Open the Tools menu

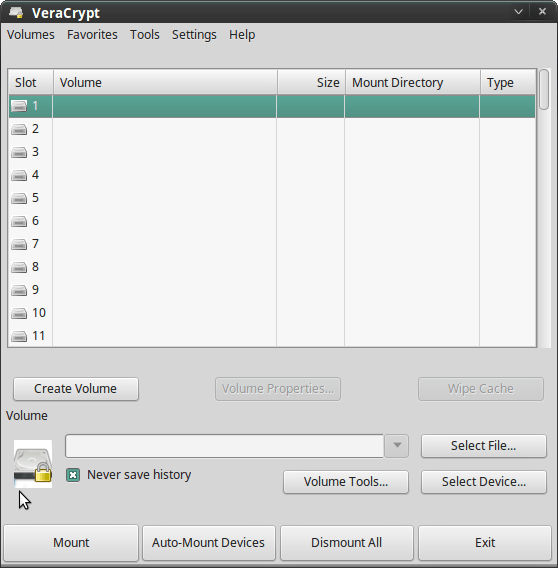point(145,35)
